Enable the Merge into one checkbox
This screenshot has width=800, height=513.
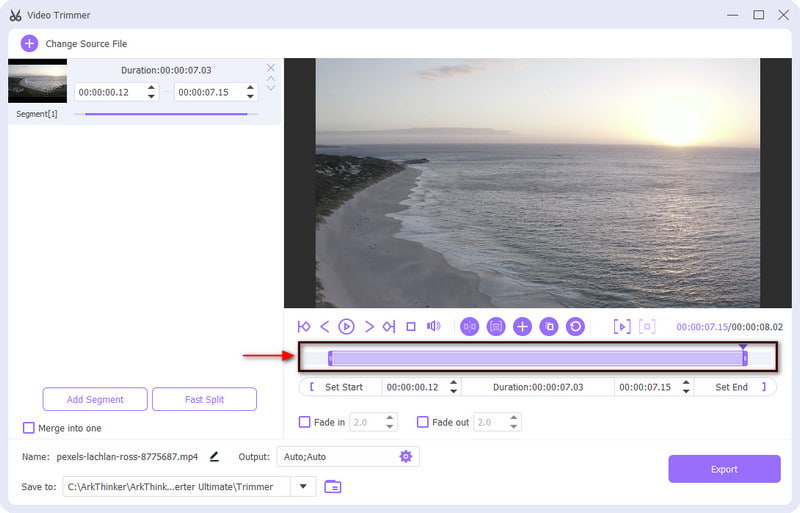[29, 428]
